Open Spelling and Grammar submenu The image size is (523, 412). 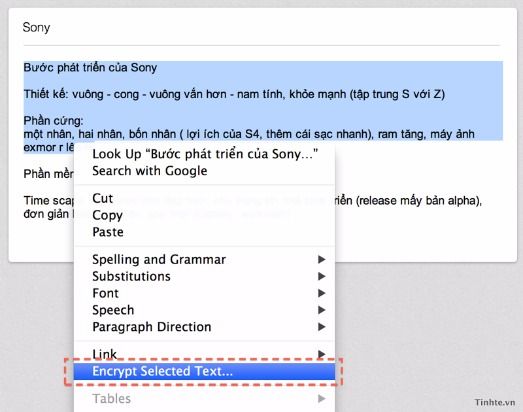(204, 260)
